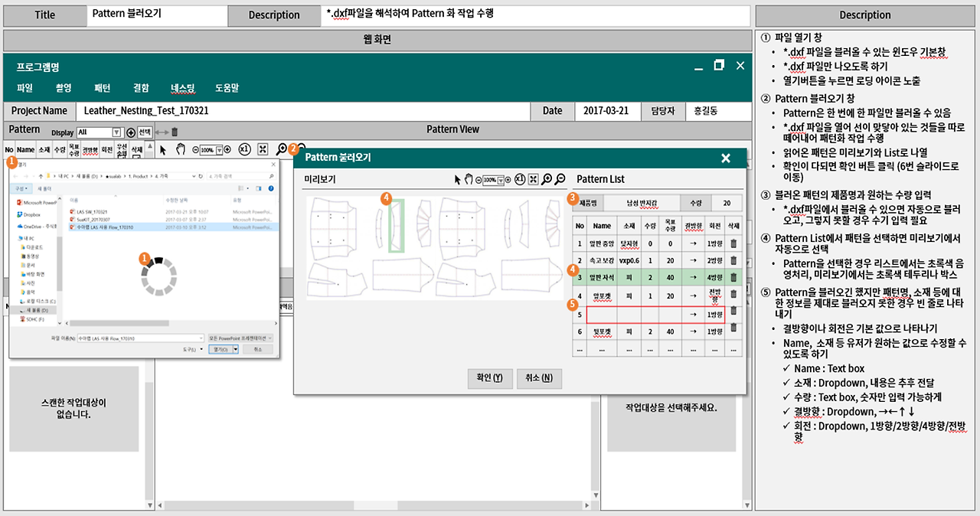Open 회전 dropdown '4방향' in row 앞판 자석
Image resolution: width=980 pixels, height=516 pixels.
714,278
